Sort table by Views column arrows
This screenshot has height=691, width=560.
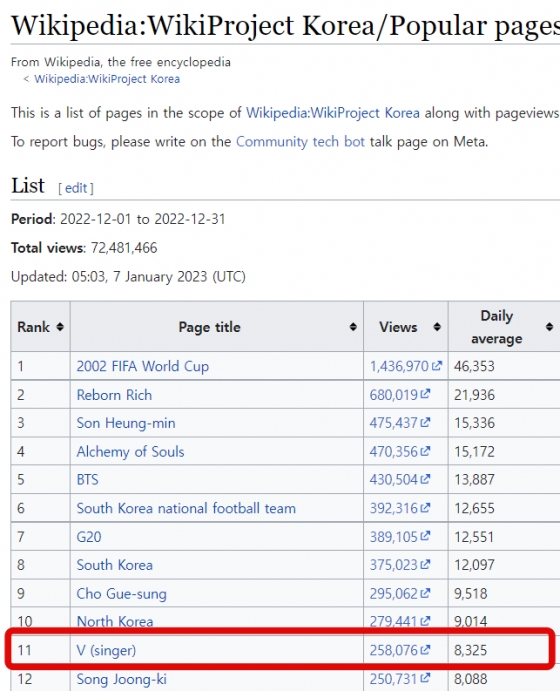click(437, 327)
